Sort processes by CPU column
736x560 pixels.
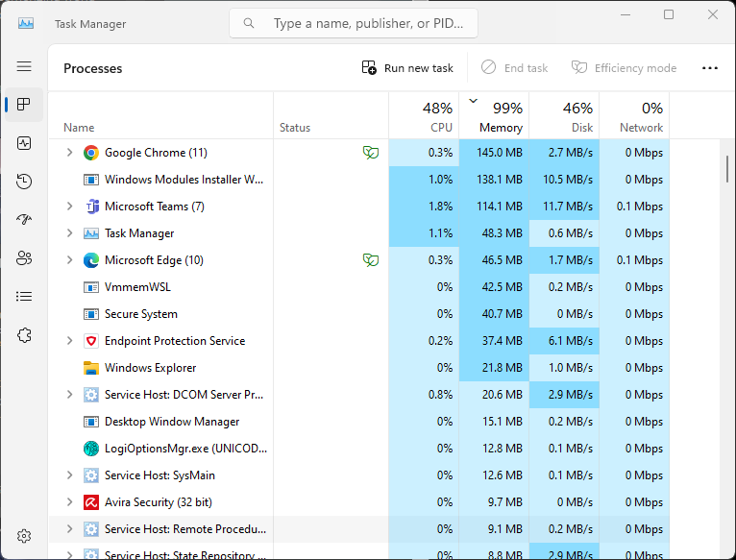click(x=424, y=116)
